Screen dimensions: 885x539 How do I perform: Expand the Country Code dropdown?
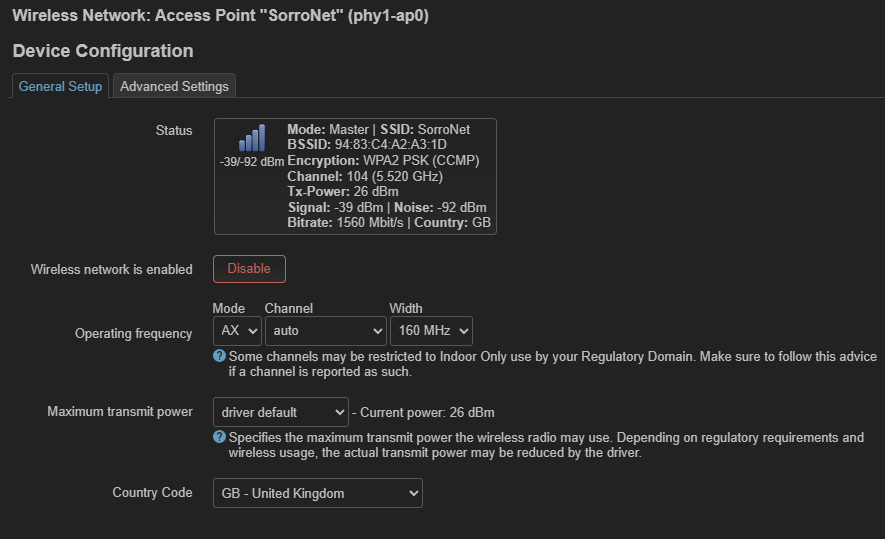pos(317,493)
